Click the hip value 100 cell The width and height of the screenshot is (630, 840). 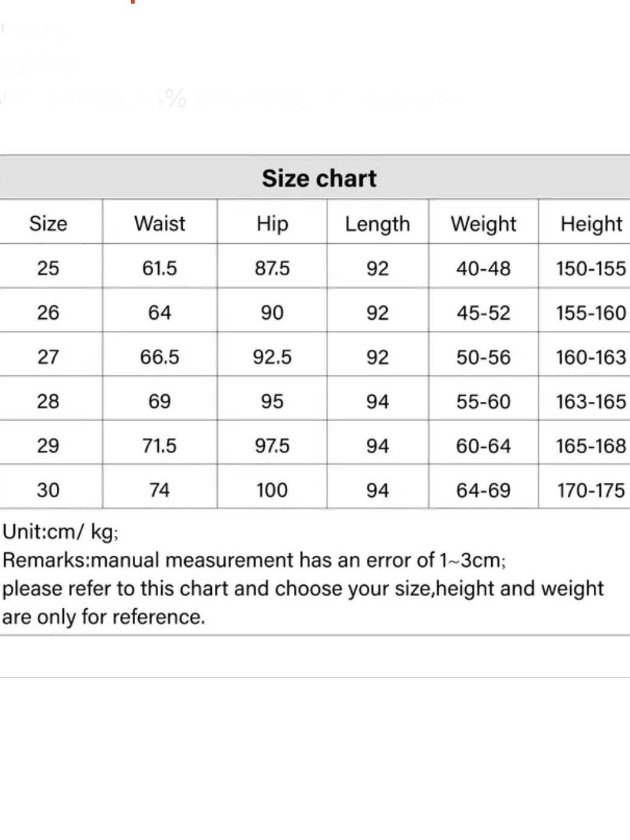click(272, 490)
